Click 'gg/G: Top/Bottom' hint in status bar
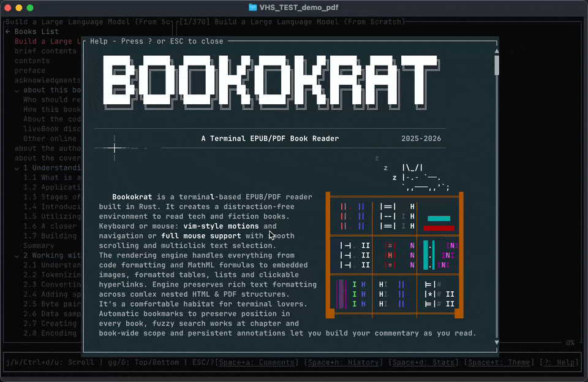This screenshot has height=382, width=588. tap(143, 363)
